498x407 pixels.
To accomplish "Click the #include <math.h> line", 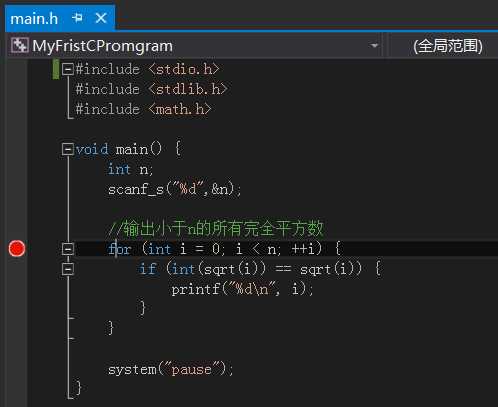I will coord(143,109).
